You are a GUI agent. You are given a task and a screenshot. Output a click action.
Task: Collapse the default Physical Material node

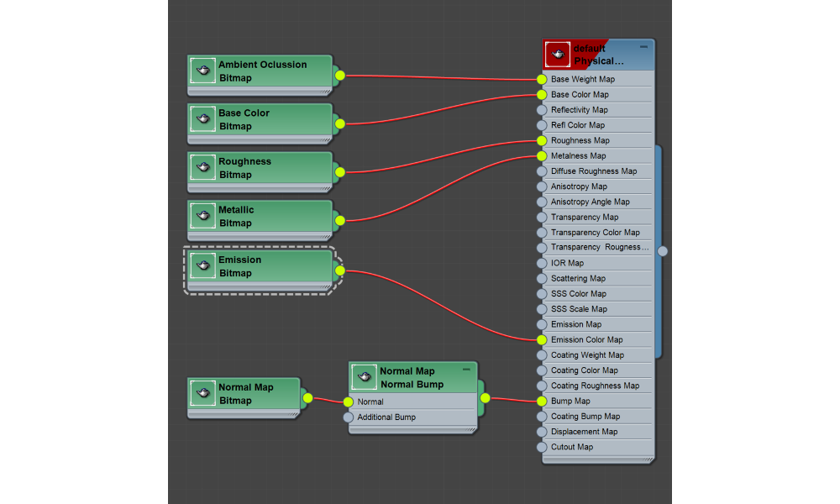point(643,47)
